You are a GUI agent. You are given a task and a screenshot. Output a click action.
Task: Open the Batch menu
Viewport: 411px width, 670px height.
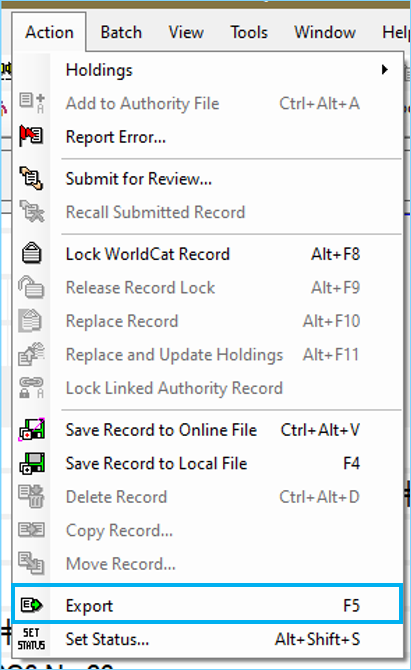click(x=121, y=32)
